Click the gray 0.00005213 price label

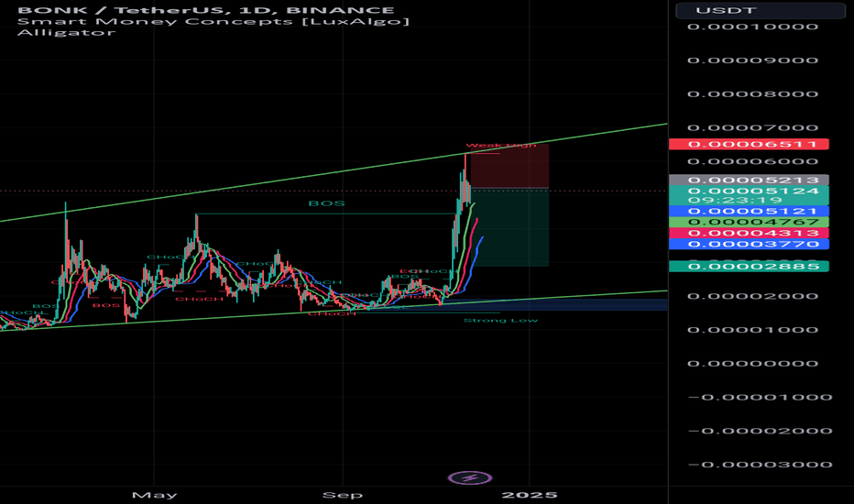click(x=749, y=180)
